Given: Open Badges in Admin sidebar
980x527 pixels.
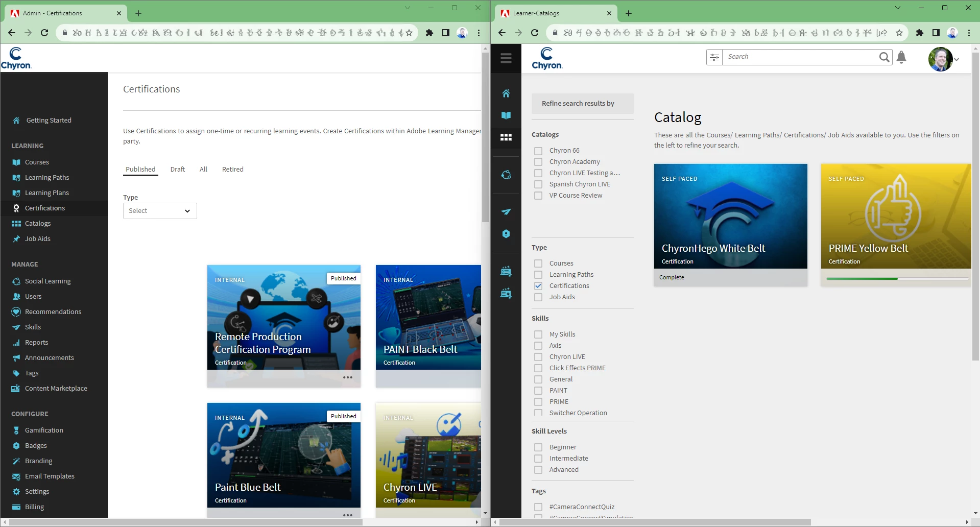Looking at the screenshot, I should click(36, 446).
